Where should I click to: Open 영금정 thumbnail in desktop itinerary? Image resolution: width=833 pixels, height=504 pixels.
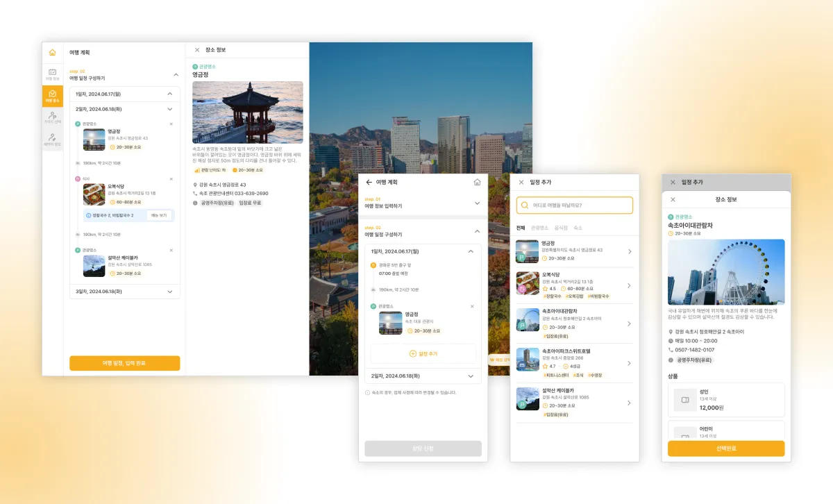point(94,140)
